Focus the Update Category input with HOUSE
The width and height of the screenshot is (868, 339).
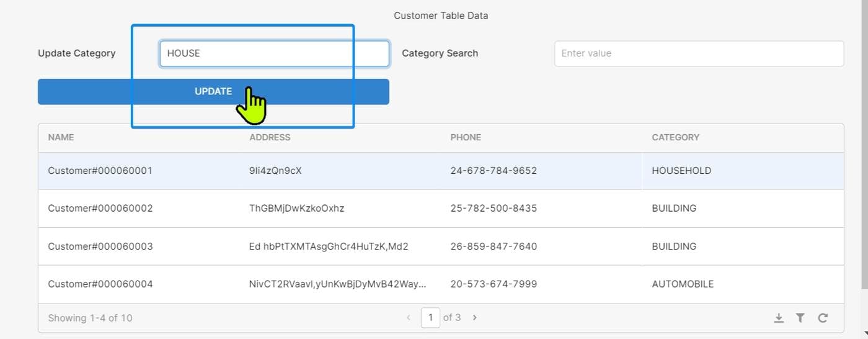274,53
